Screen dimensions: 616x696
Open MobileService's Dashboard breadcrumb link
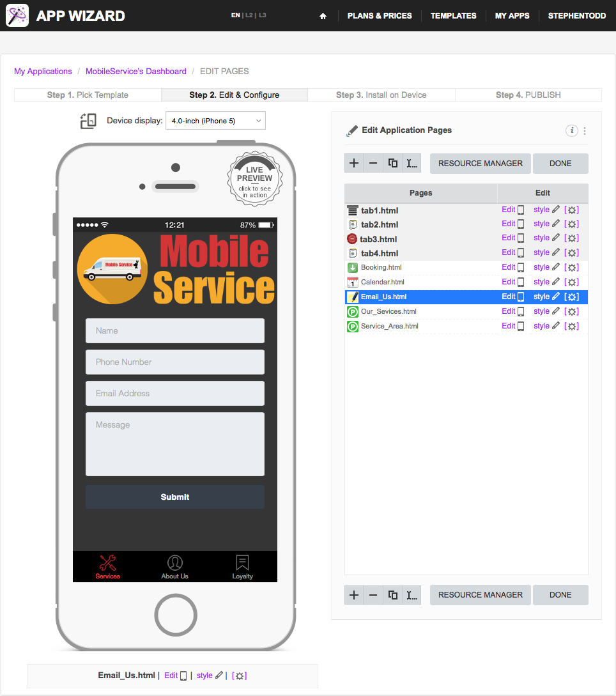tap(136, 72)
